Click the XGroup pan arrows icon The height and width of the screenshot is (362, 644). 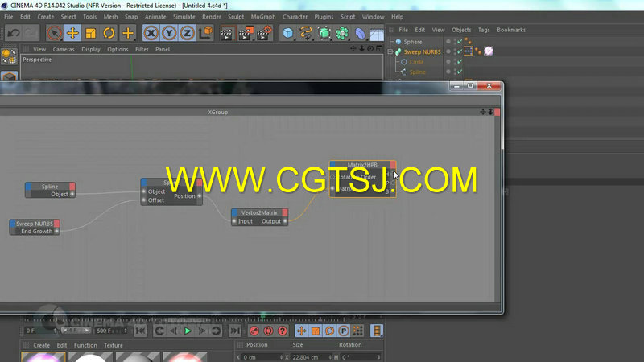click(x=483, y=112)
